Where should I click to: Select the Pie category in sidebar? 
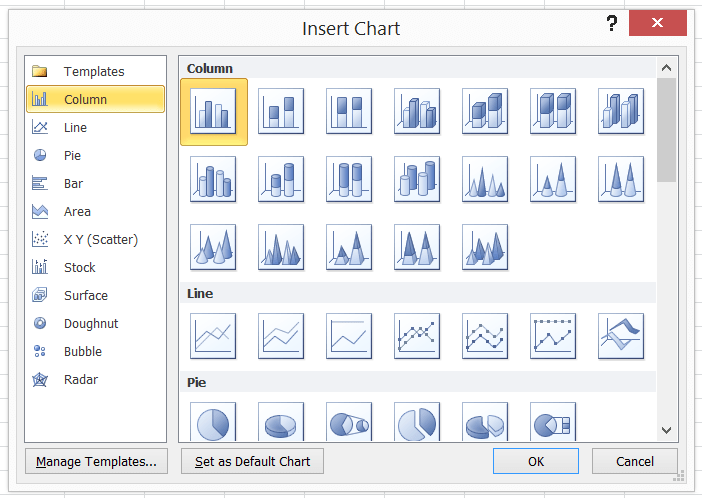pyautogui.click(x=72, y=155)
